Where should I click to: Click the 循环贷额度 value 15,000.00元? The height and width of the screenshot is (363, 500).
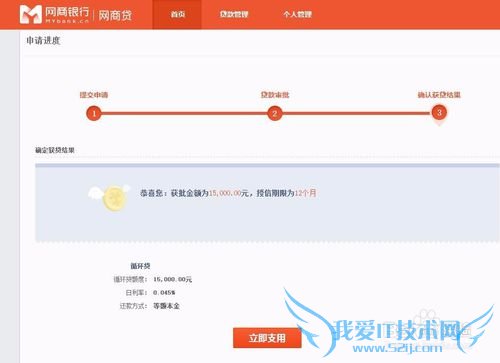click(x=173, y=279)
